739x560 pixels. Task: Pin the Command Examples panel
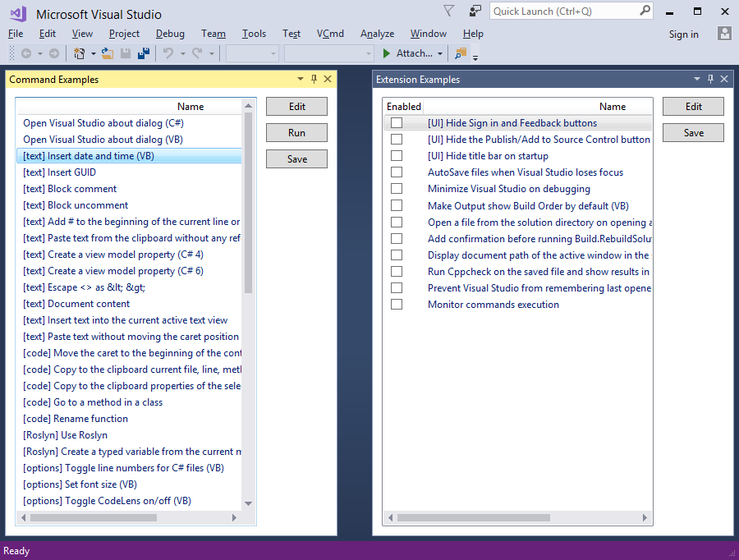coord(314,79)
